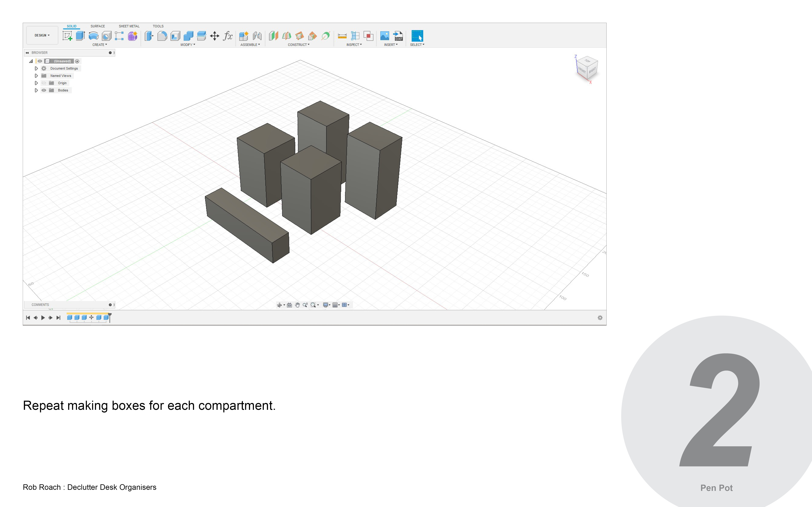Expand the Bodies tree node
The image size is (812, 507).
(36, 90)
